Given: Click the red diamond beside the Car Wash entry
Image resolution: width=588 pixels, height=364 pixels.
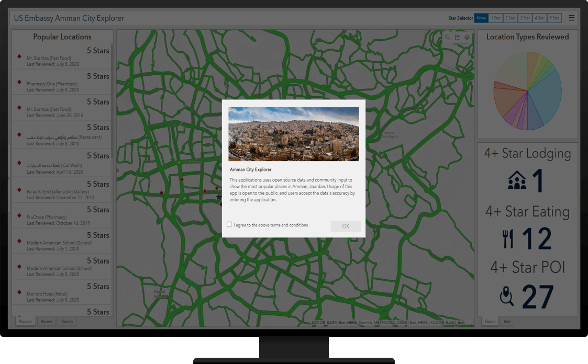Looking at the screenshot, I should (x=19, y=163).
